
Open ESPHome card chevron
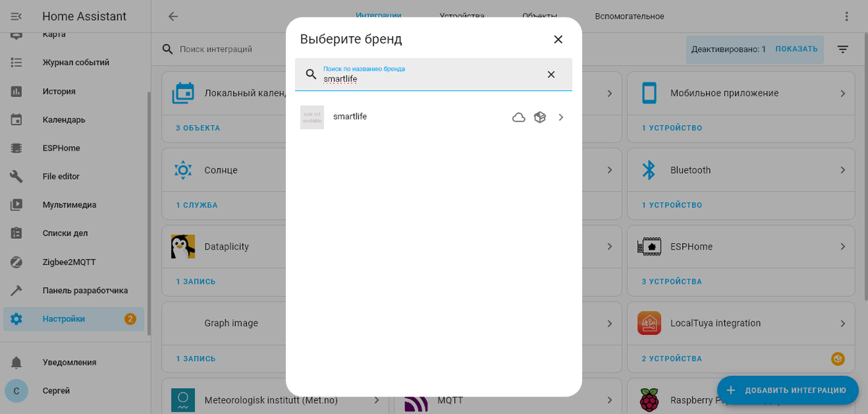pos(843,247)
